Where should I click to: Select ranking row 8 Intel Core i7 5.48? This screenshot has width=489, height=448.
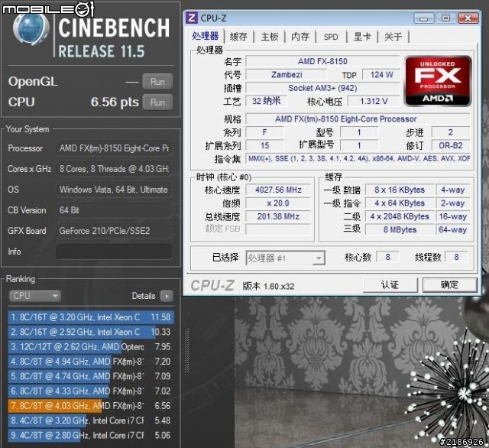(91, 420)
